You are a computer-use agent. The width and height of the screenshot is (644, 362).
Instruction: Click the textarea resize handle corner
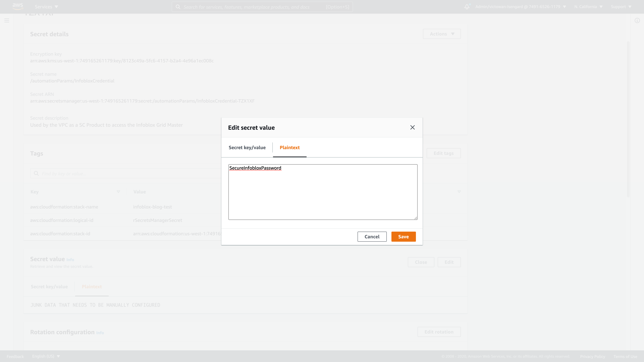click(416, 218)
